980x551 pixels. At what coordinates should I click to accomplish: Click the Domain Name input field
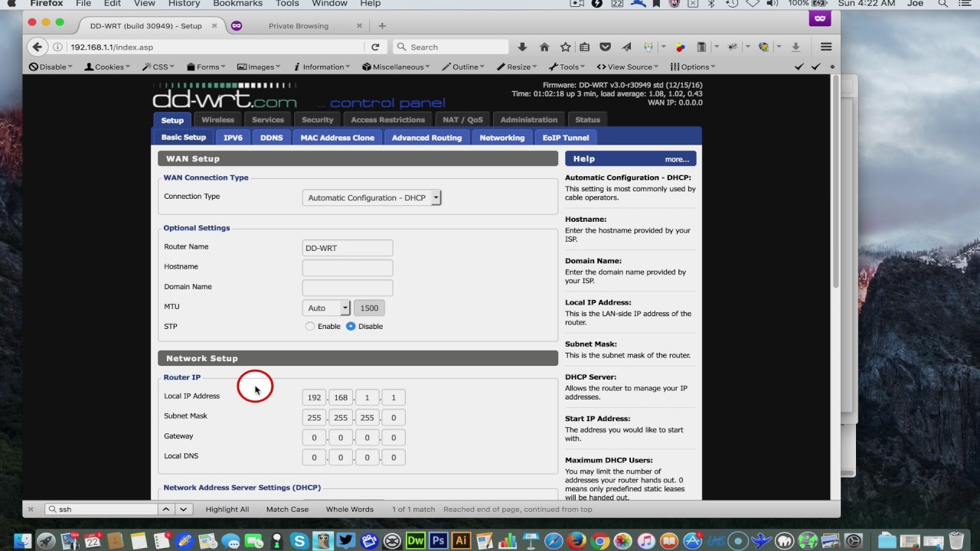coord(348,288)
